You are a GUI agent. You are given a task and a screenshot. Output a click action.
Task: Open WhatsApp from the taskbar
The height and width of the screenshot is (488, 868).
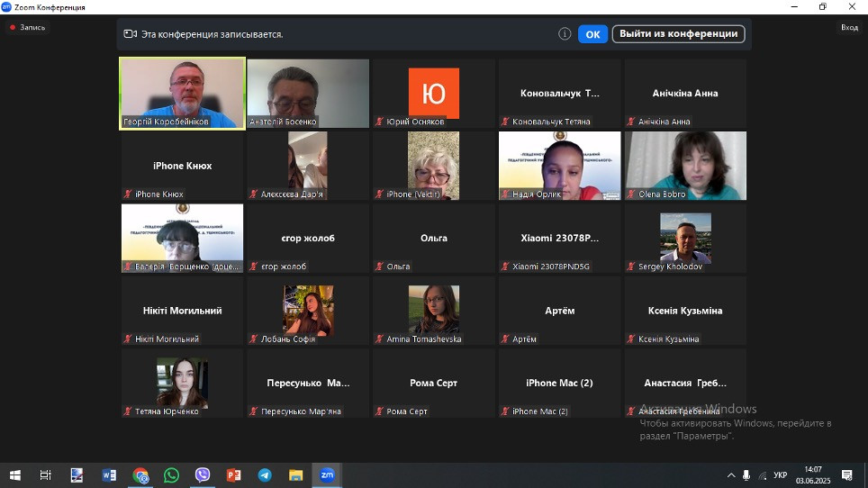coord(171,474)
